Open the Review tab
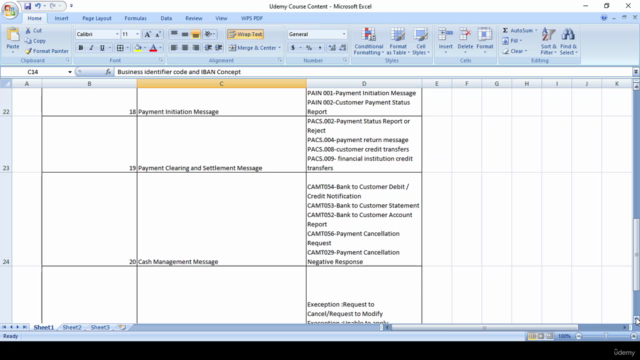This screenshot has height=360, width=640. 193,18
